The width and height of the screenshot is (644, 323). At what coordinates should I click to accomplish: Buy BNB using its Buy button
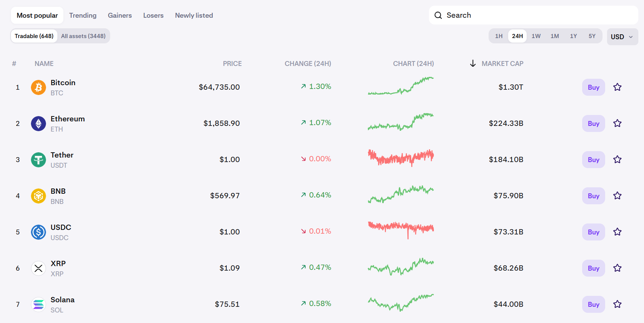(593, 196)
